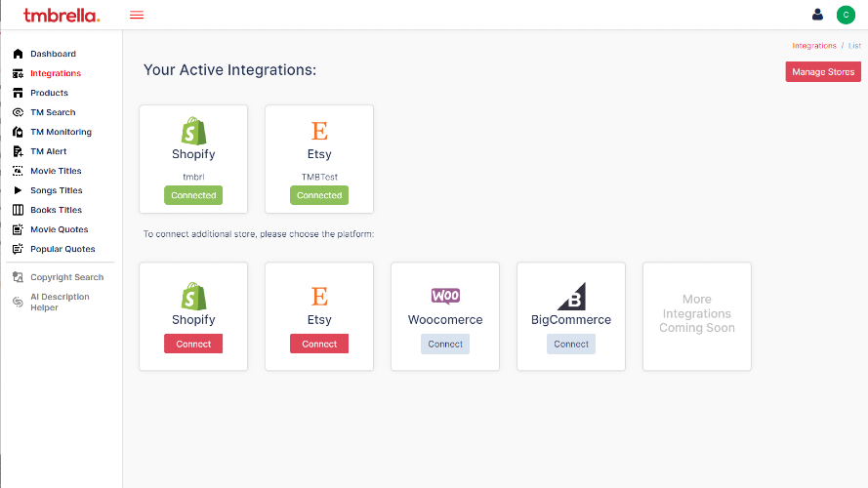Open Copyright Search in sidebar
This screenshot has height=488, width=868.
click(x=66, y=277)
